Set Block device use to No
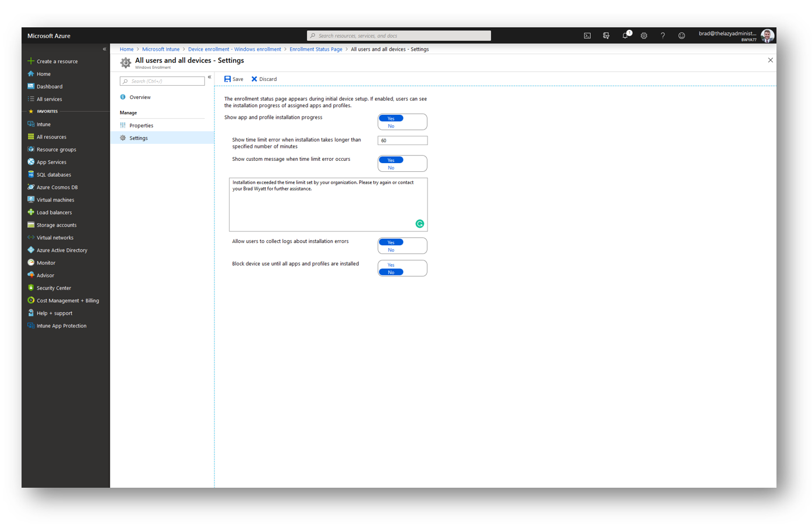 pos(391,272)
